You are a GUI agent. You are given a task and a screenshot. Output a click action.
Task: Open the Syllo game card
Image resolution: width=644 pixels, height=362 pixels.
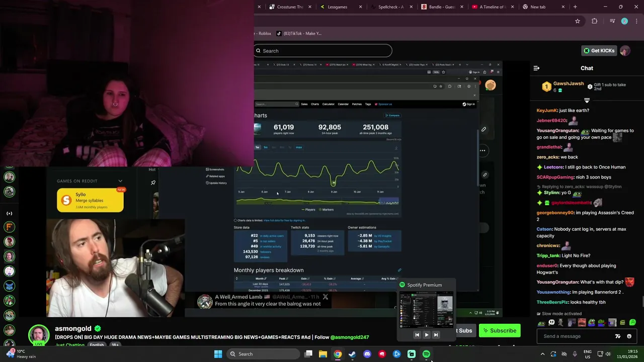[x=90, y=200]
